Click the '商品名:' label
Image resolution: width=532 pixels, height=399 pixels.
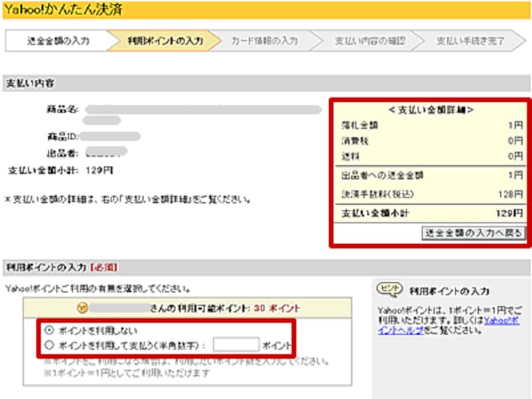pyautogui.click(x=63, y=110)
